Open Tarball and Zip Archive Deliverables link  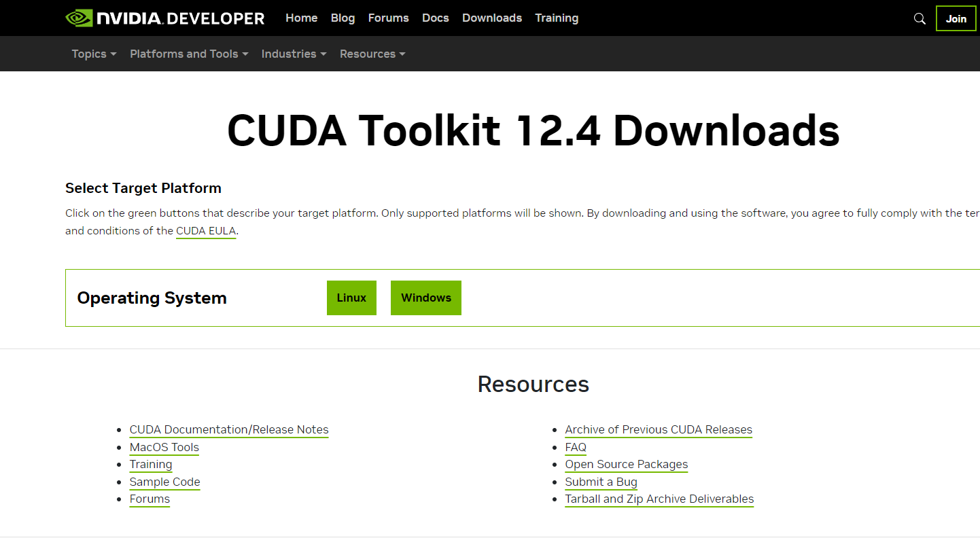(x=659, y=499)
